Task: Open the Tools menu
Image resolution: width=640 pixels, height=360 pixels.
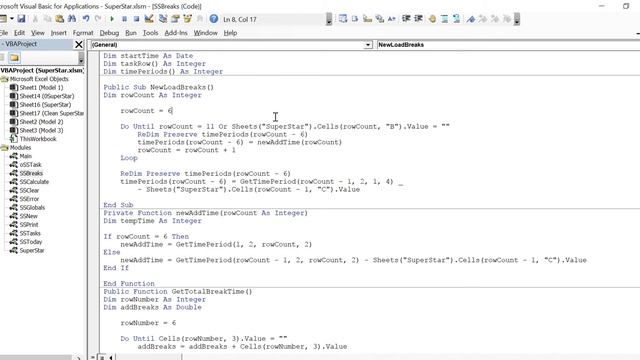Action: coord(150,33)
